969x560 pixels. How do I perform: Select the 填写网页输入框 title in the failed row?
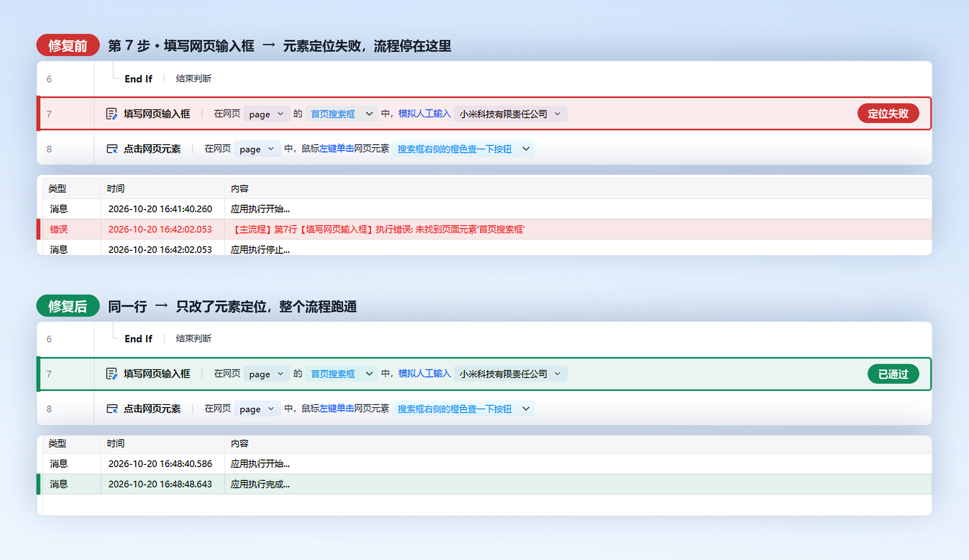tap(157, 114)
